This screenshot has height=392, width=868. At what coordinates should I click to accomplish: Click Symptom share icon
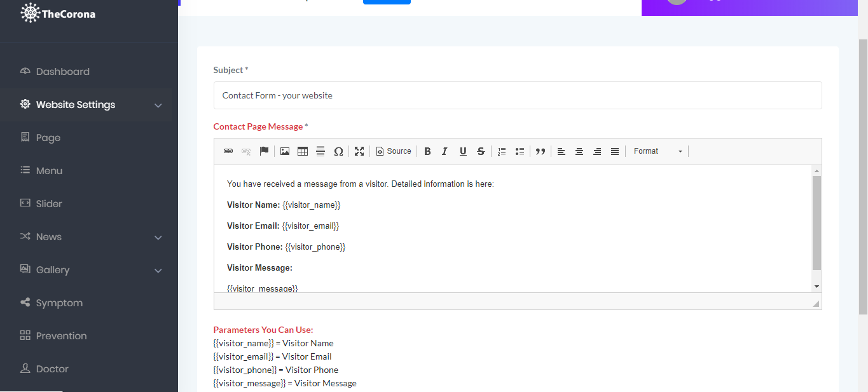(25, 302)
